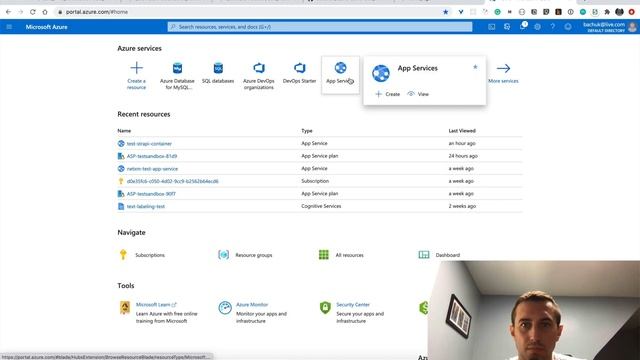640x360 pixels.
Task: Open the Azure Monitor tool link
Action: [x=252, y=305]
